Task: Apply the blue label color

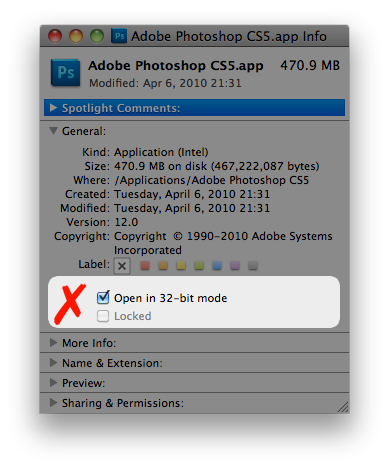Action: click(x=217, y=266)
